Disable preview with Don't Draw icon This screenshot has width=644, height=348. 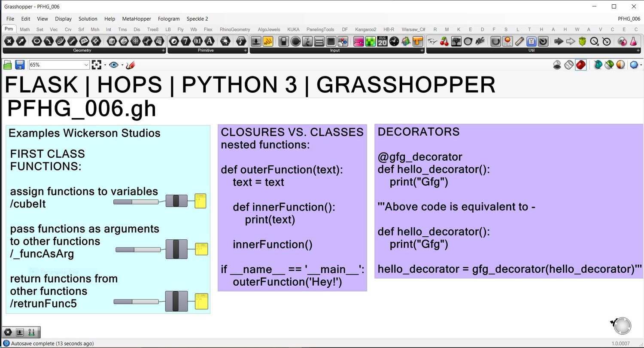pos(557,65)
